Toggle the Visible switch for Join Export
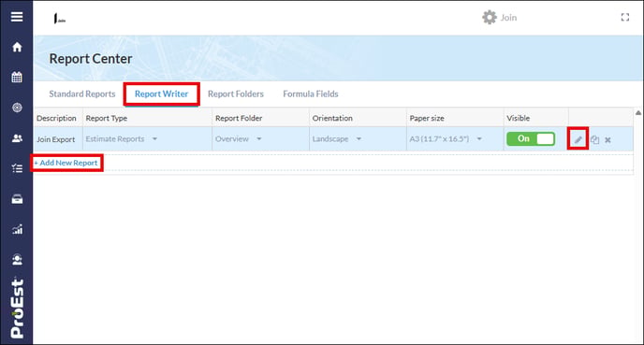 [531, 138]
